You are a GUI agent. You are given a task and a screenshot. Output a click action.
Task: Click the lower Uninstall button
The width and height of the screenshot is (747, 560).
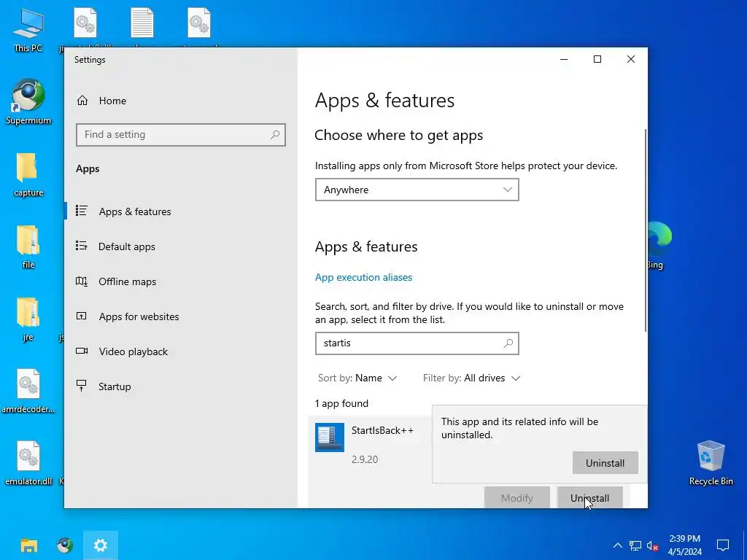point(589,497)
